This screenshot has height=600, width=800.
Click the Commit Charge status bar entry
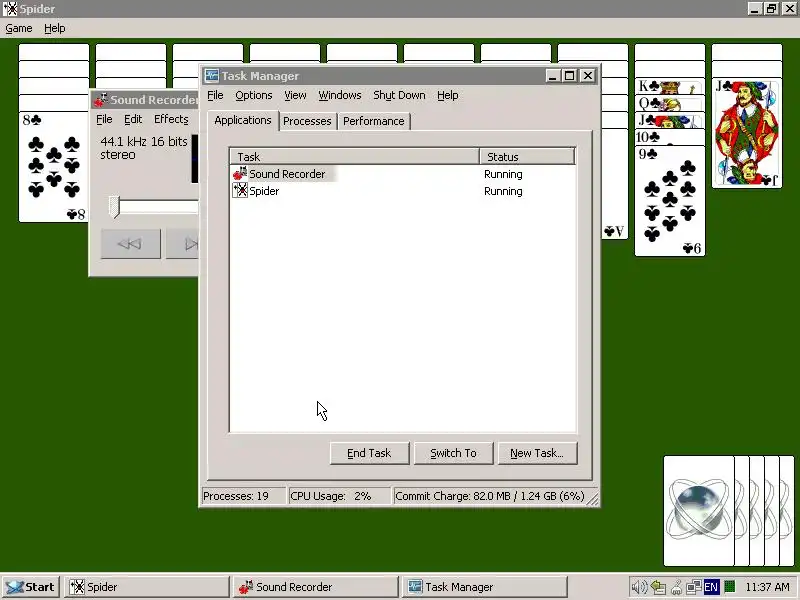tap(490, 496)
